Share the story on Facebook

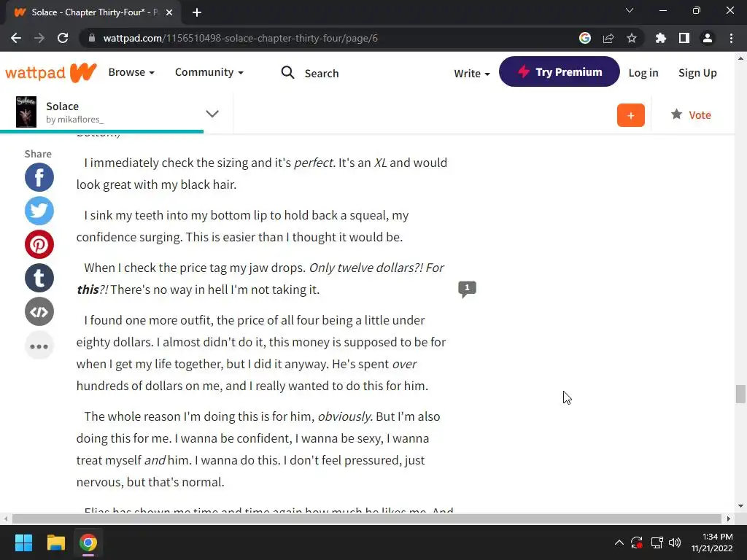(39, 178)
